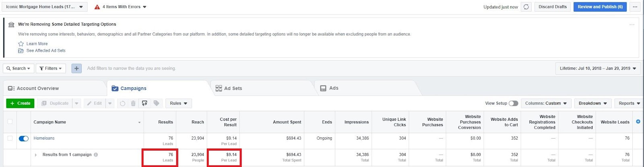Click the info icon beside Results from 1 campaign
This screenshot has height=167, width=644.
click(x=96, y=155)
